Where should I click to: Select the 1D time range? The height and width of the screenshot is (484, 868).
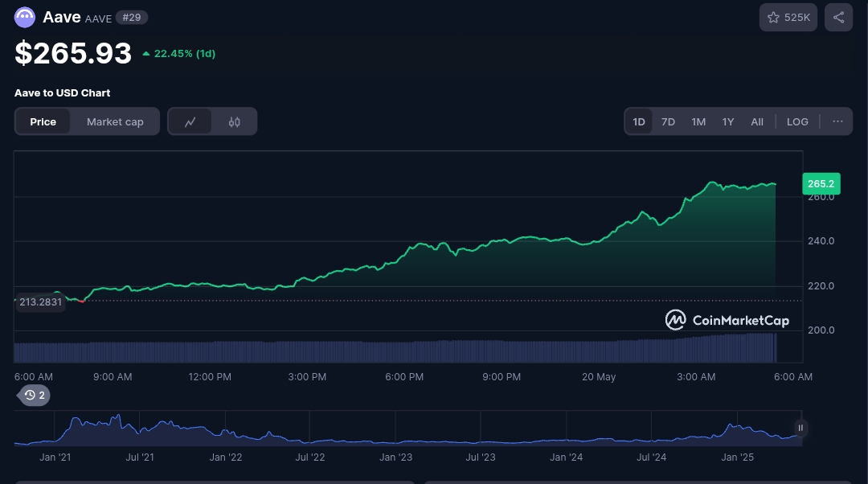pos(639,122)
